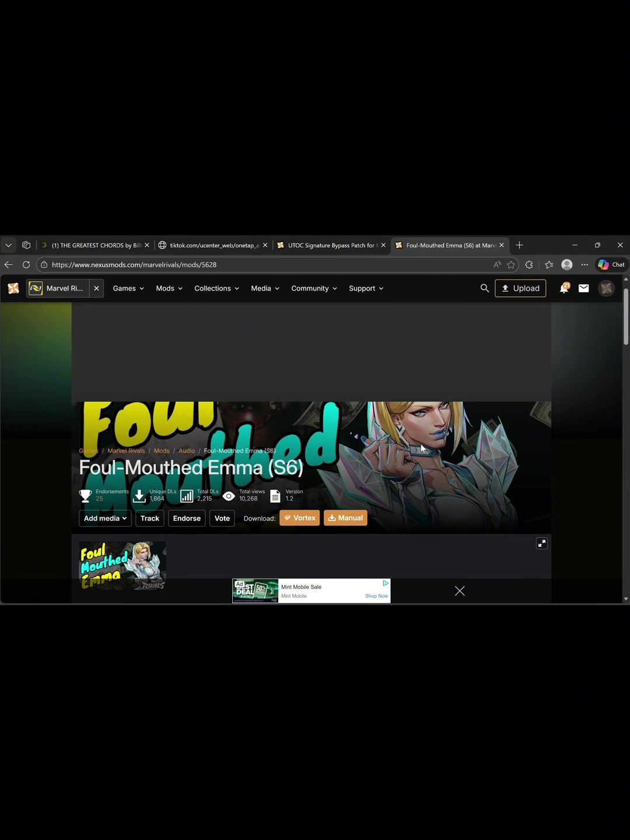Clear the Marvel Rivals game filter
Image resolution: width=630 pixels, height=840 pixels.
point(97,288)
